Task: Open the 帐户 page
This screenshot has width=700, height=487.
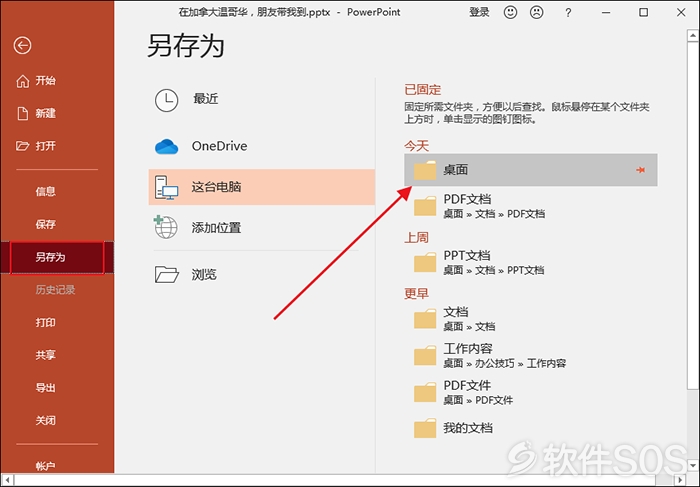Action: click(x=46, y=466)
